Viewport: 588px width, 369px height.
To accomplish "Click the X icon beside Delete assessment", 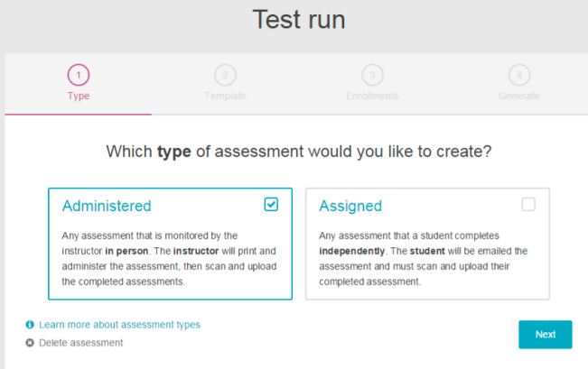I will point(30,343).
